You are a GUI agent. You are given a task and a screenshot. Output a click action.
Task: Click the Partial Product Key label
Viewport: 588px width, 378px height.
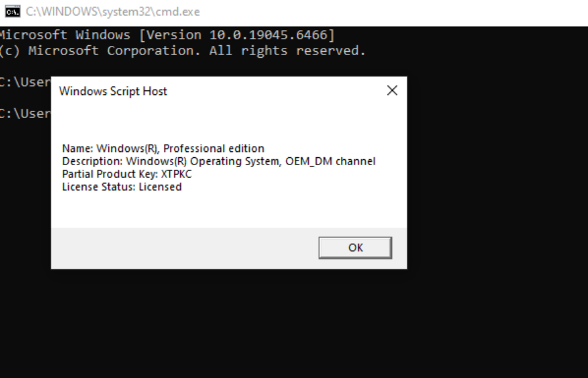(x=109, y=174)
